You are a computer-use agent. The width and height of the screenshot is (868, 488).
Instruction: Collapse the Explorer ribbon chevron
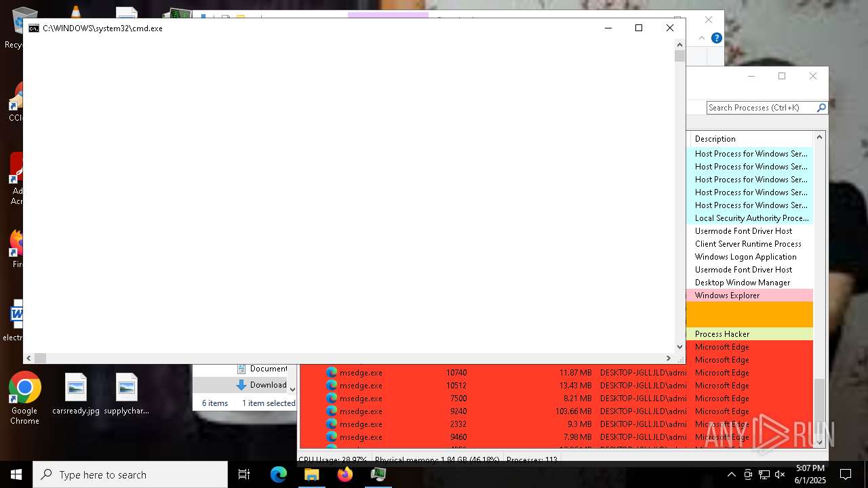702,38
